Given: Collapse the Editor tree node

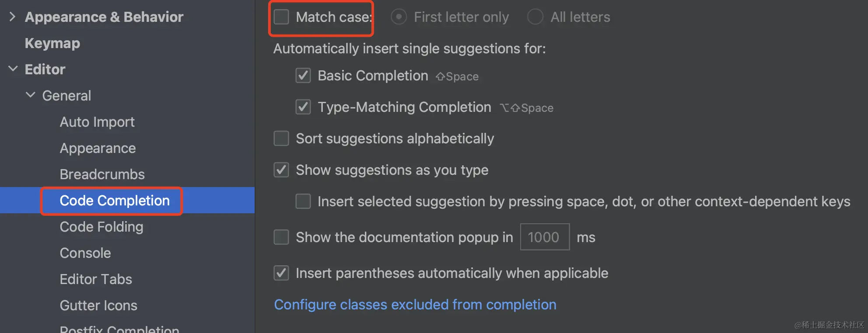Looking at the screenshot, I should [x=13, y=69].
